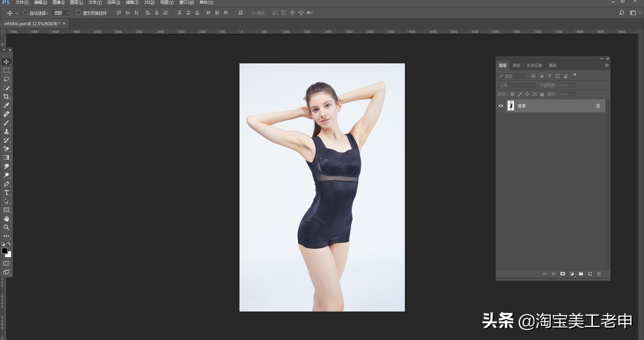Enable the 自动选择 checkbox
Image resolution: width=644 pixels, height=340 pixels.
click(25, 13)
